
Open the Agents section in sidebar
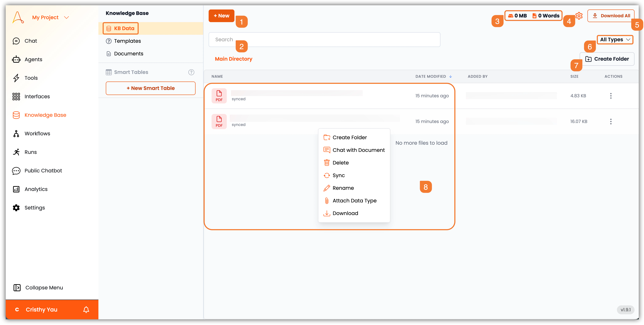coord(33,60)
